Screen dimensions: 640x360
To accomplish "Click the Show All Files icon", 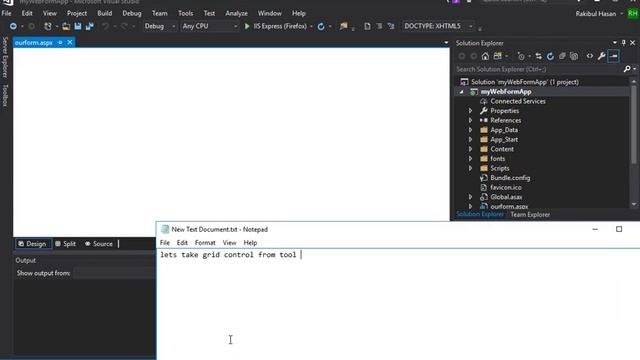I will click(574, 56).
